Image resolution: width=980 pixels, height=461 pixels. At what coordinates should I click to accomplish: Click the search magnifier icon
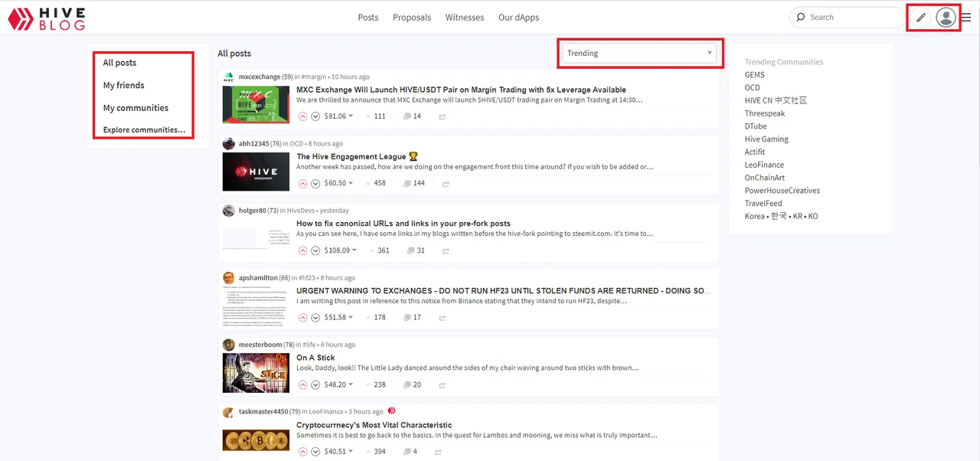[x=801, y=17]
